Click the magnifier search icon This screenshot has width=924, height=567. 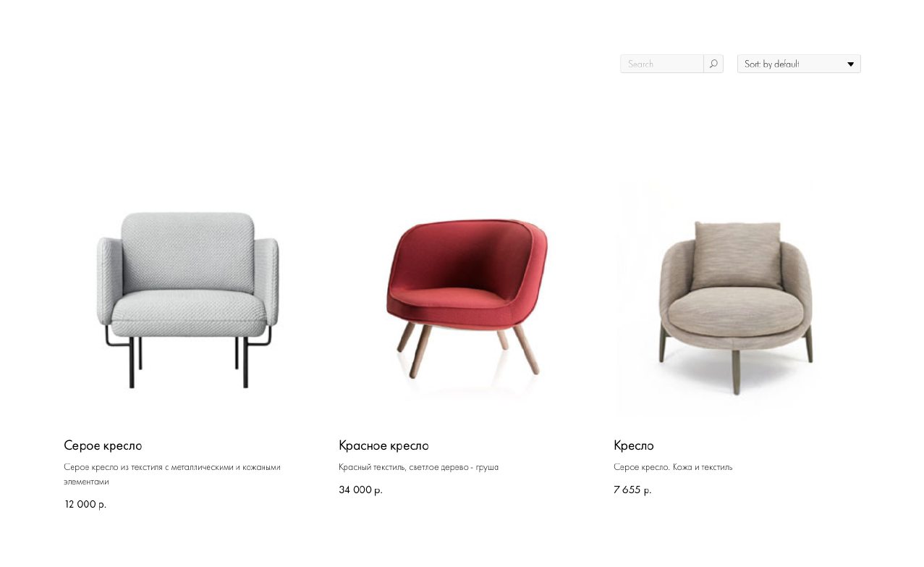tap(713, 64)
